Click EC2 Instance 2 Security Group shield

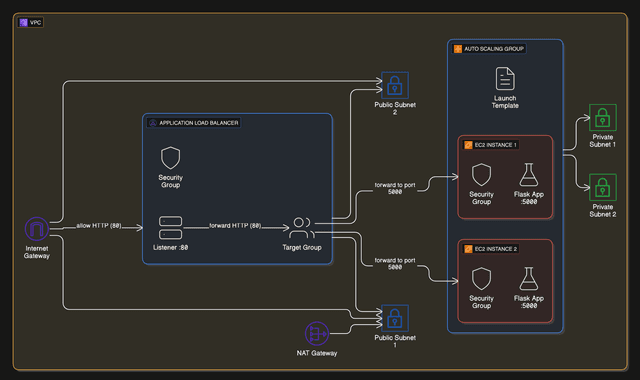coord(482,279)
